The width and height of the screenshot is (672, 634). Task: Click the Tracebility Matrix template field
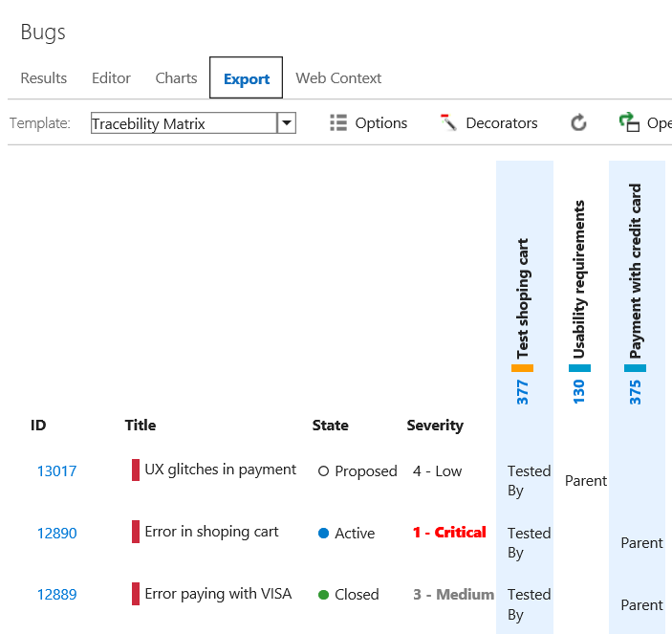click(x=184, y=123)
